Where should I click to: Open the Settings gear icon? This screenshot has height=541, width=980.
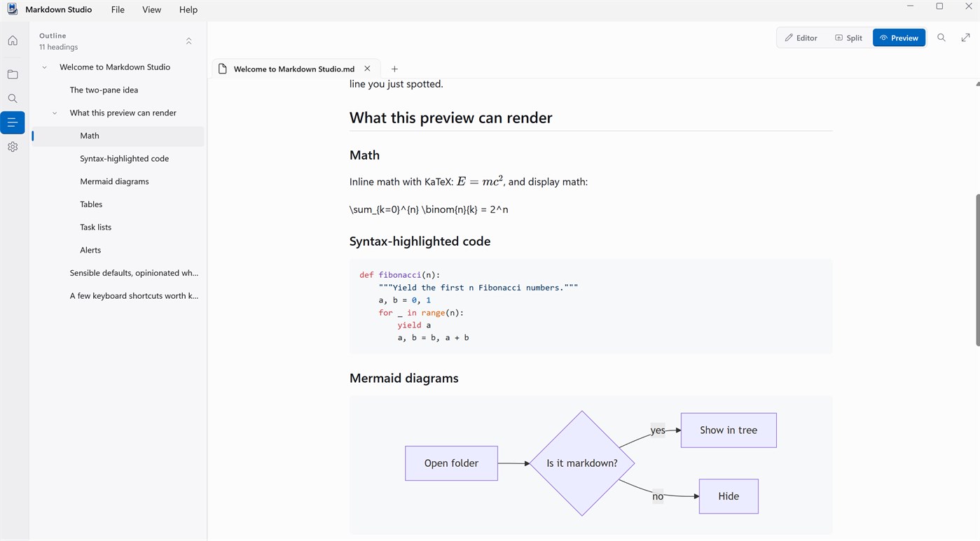click(13, 147)
